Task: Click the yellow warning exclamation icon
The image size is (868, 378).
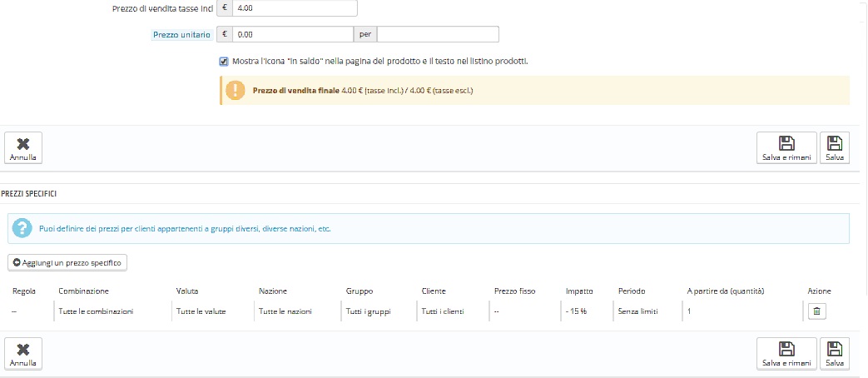Action: [x=237, y=90]
